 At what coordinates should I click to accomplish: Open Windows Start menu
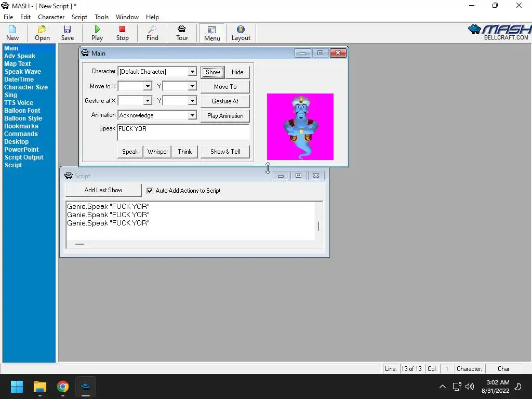(x=17, y=387)
